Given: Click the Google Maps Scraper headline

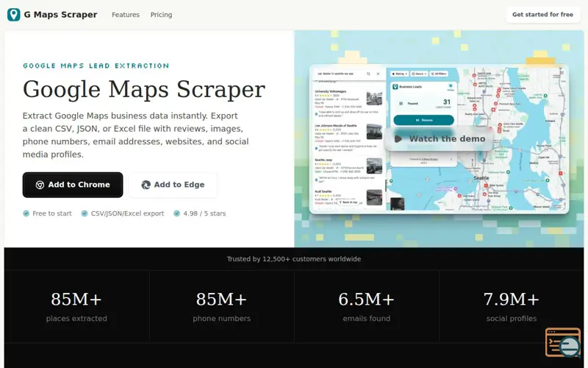Looking at the screenshot, I should (x=144, y=89).
